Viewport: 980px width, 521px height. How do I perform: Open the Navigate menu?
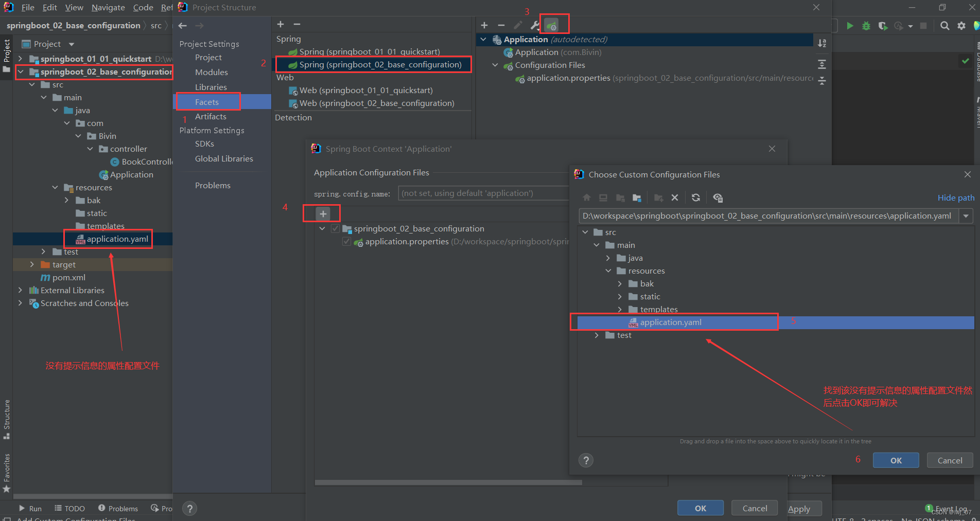pos(108,8)
